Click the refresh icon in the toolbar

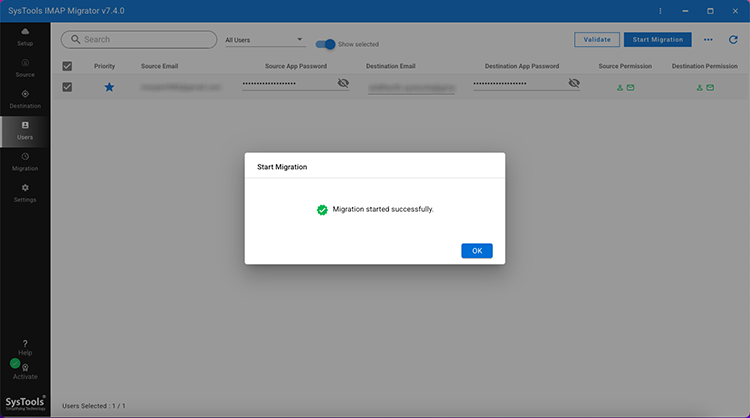click(733, 40)
